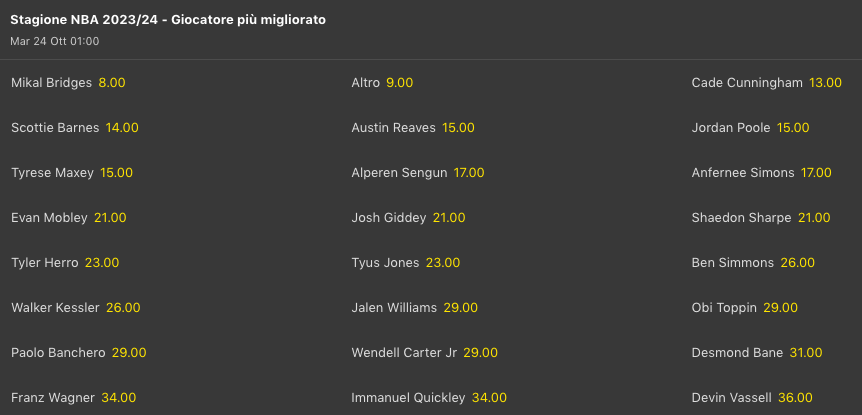862x415 pixels.
Task: Choose Ben Simmons 26.00 odds
Action: tap(798, 263)
